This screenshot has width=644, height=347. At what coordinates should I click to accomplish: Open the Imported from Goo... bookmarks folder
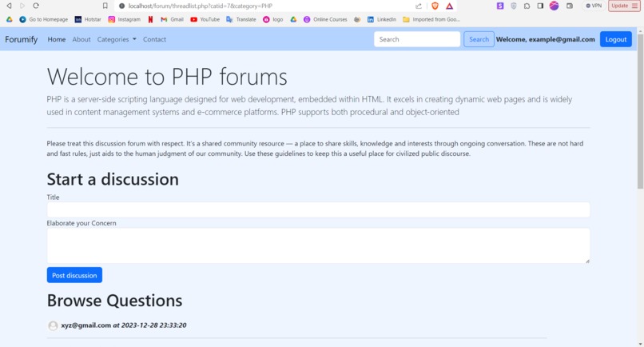pos(431,19)
